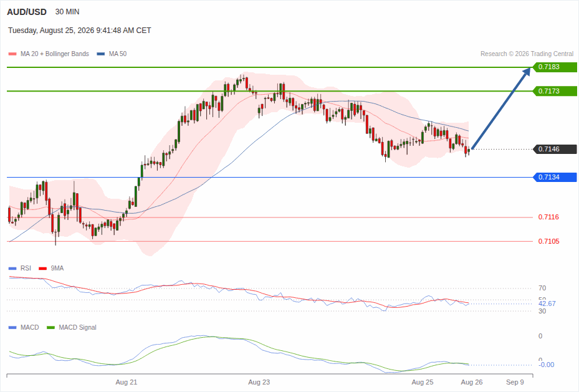Click the Aug 26 date axis label

472,382
